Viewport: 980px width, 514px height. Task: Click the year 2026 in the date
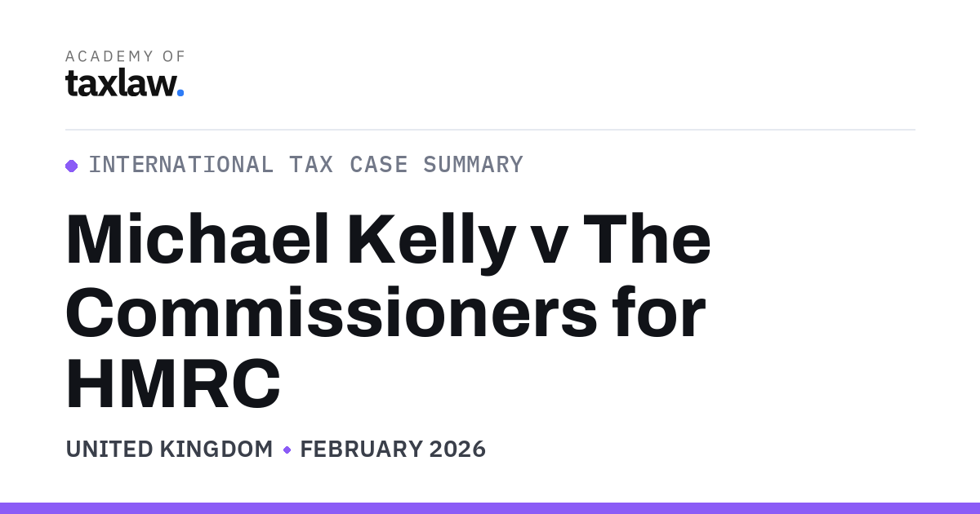click(x=456, y=450)
